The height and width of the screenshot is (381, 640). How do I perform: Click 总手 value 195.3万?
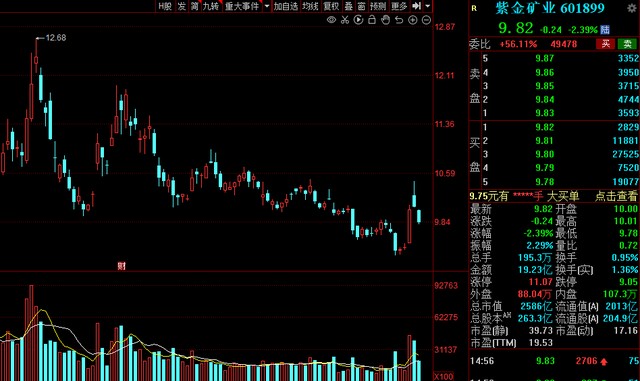(x=535, y=258)
